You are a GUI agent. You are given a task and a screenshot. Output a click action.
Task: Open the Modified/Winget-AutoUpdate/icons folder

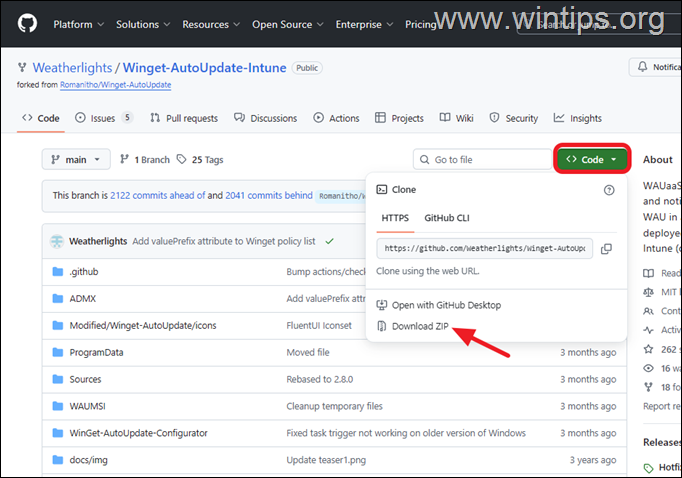pyautogui.click(x=143, y=326)
